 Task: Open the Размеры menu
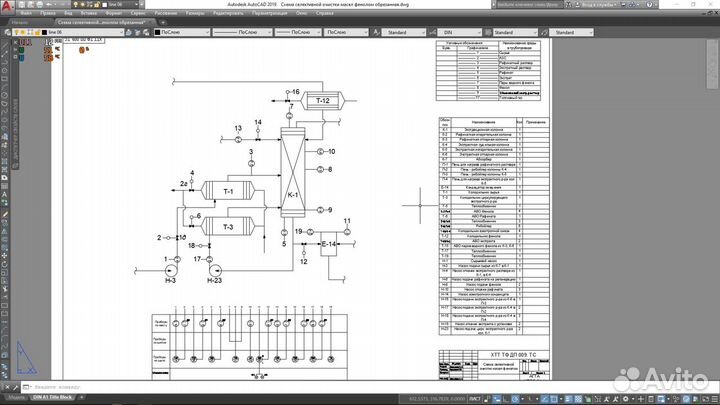(197, 15)
